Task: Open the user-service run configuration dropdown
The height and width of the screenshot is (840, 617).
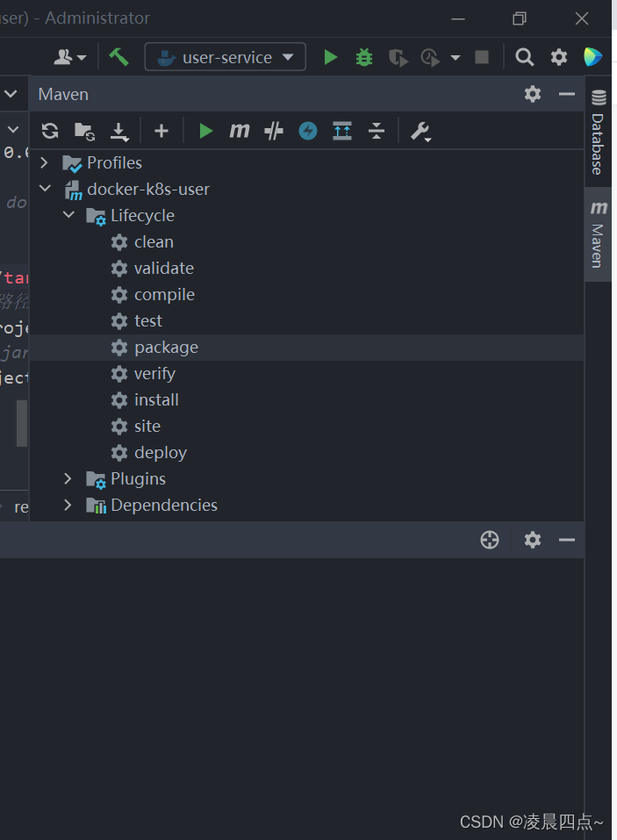Action: pos(226,57)
